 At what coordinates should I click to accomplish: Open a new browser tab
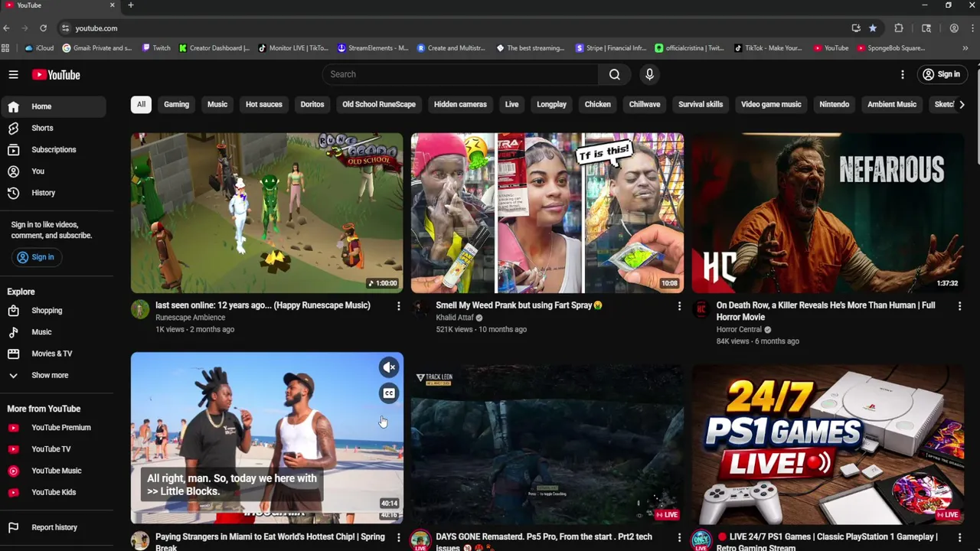(130, 5)
